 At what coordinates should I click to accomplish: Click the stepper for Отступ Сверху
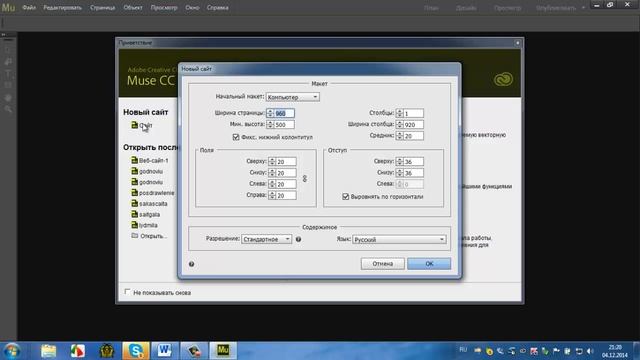400,162
